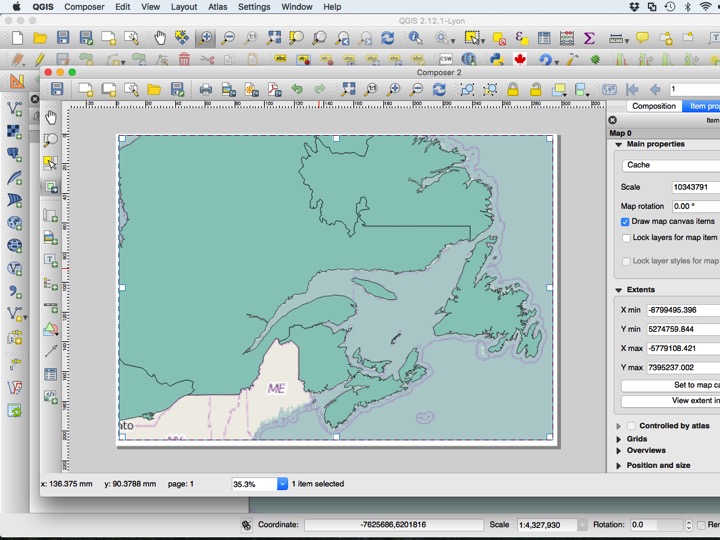Click the Composer Manager icon in Composer toolbar
This screenshot has width=720, height=540.
(x=131, y=89)
